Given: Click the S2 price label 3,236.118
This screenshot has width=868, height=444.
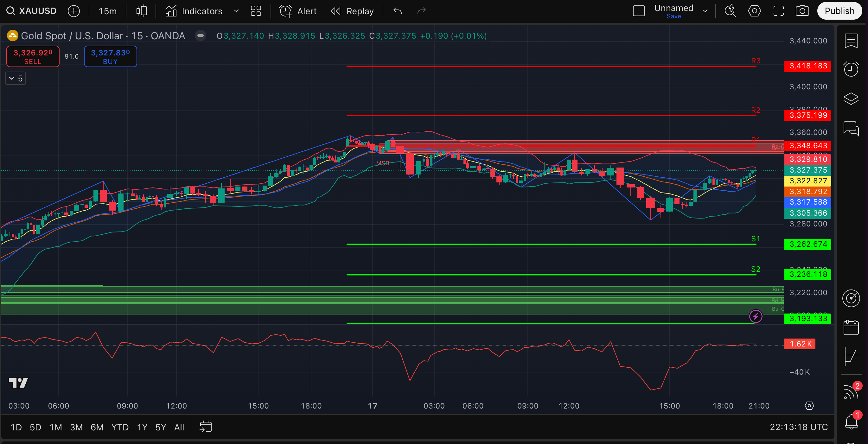Looking at the screenshot, I should 808,275.
